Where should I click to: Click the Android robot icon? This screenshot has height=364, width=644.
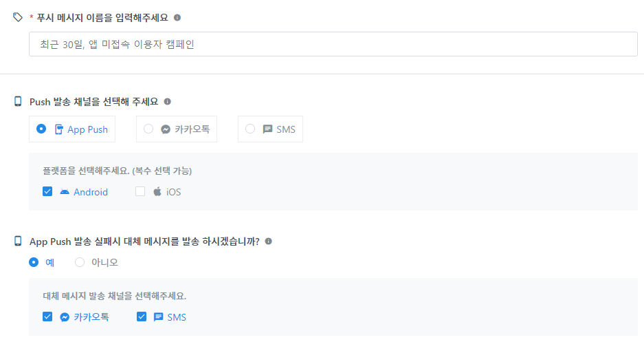[x=65, y=192]
